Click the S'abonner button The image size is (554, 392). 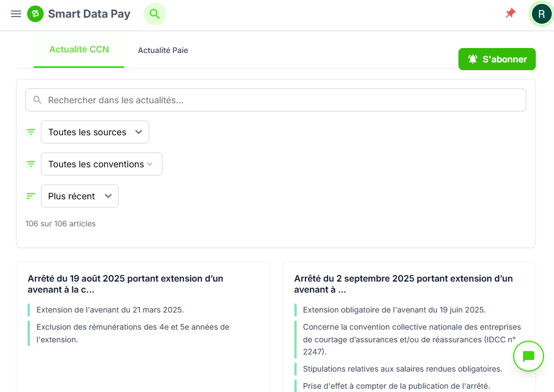pyautogui.click(x=497, y=59)
